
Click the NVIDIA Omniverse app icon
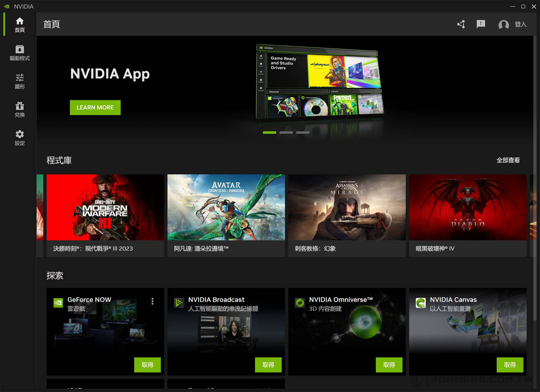click(300, 303)
